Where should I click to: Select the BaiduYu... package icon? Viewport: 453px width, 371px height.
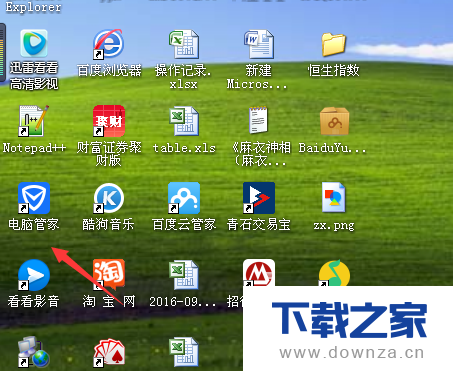[334, 121]
